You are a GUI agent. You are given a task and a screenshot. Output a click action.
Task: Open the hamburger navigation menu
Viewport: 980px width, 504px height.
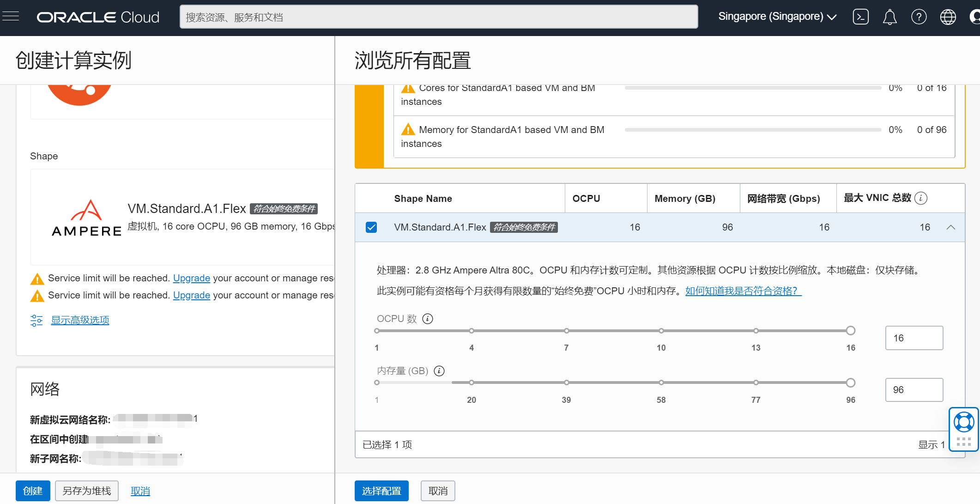[10, 17]
